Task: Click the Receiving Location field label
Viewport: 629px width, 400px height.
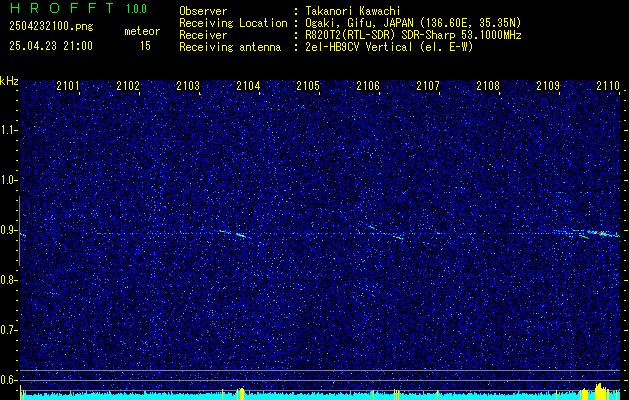Action: (233, 23)
